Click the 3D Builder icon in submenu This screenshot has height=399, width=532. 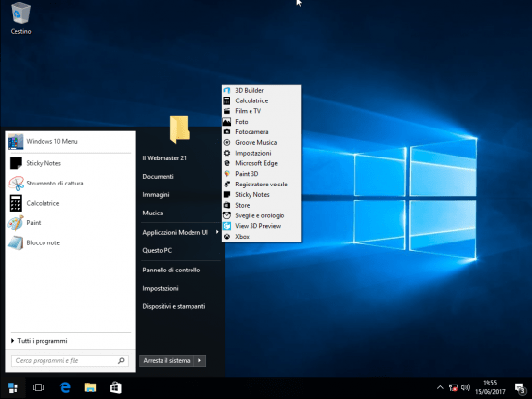click(227, 90)
